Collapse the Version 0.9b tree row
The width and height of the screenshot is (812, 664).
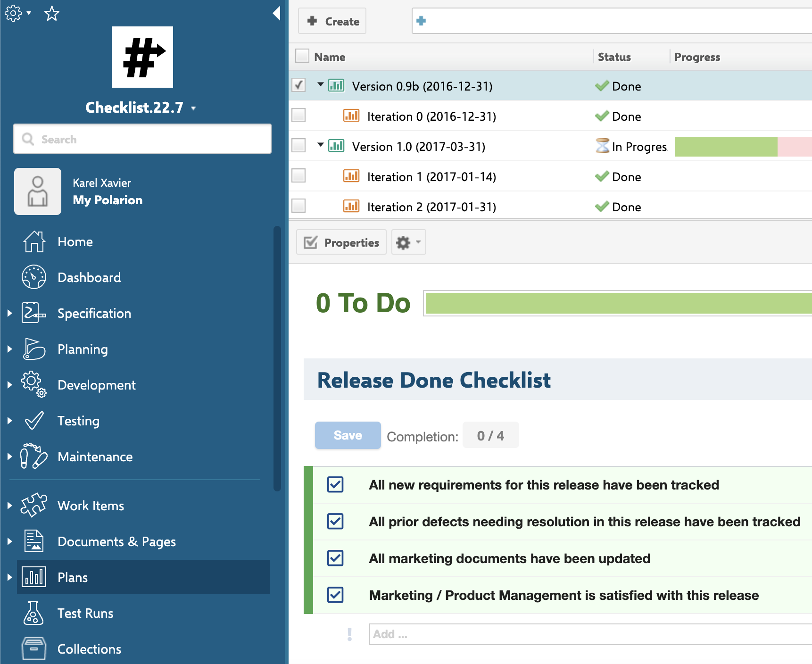[x=321, y=84]
